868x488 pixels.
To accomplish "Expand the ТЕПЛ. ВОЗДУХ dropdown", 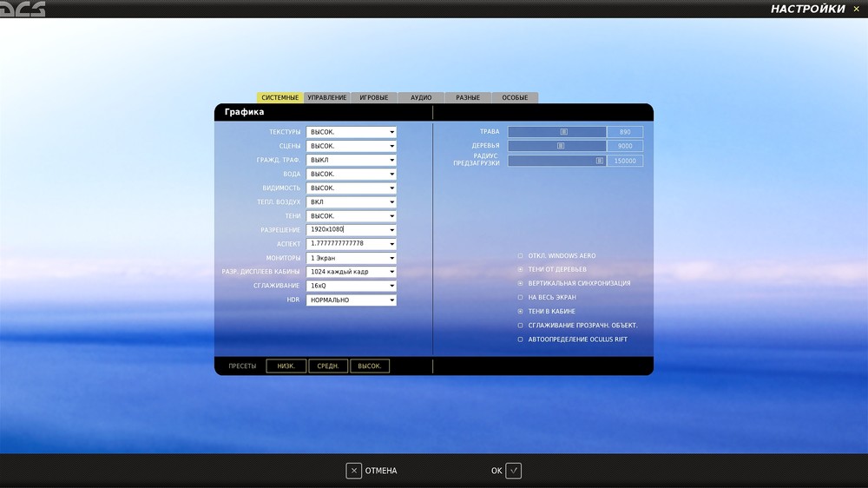I will coord(351,202).
